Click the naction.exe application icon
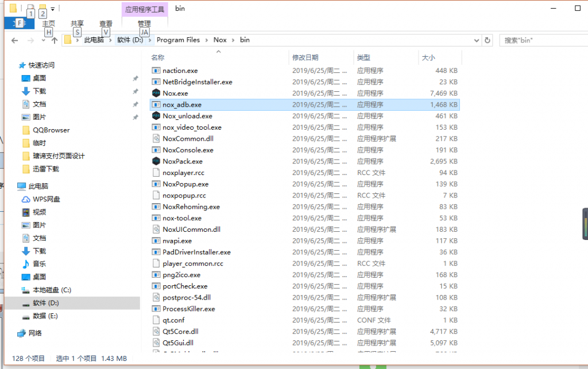588x369 pixels. (x=156, y=71)
